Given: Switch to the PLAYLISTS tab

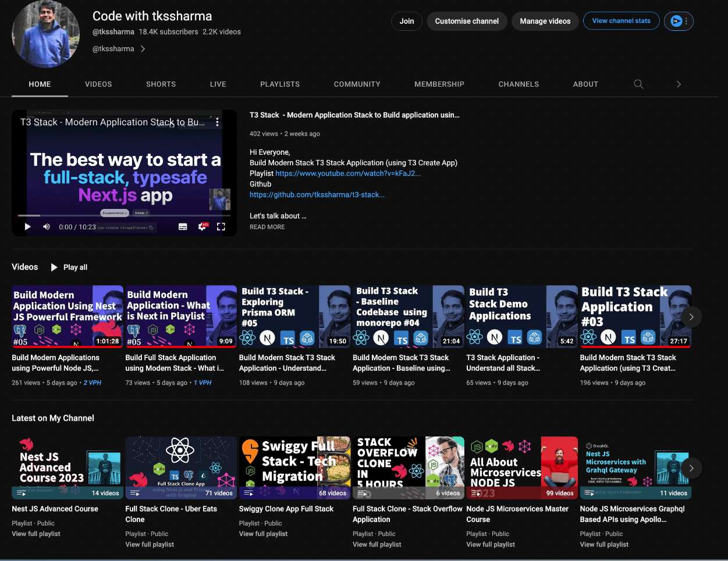Looking at the screenshot, I should point(280,84).
